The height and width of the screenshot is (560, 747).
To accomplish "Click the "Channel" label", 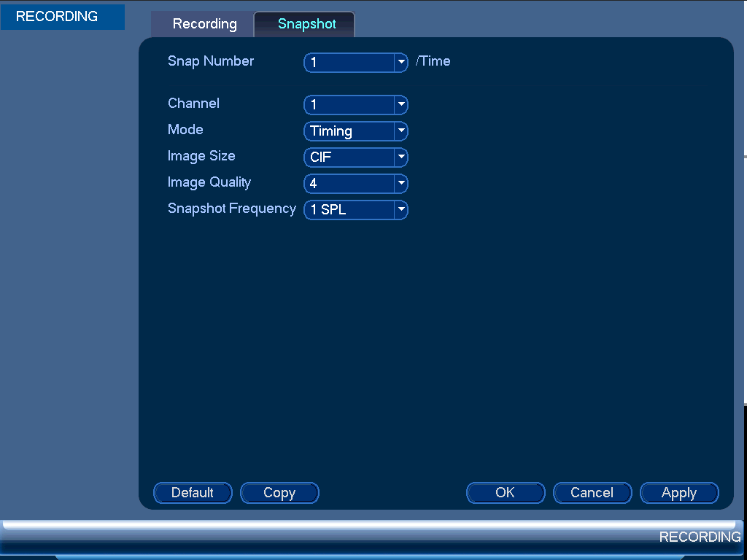I will (x=193, y=104).
